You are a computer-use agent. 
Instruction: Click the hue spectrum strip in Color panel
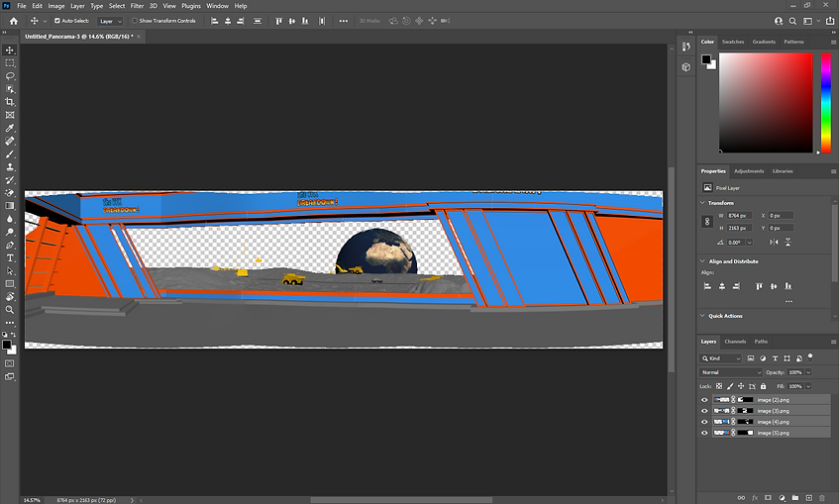(x=826, y=101)
